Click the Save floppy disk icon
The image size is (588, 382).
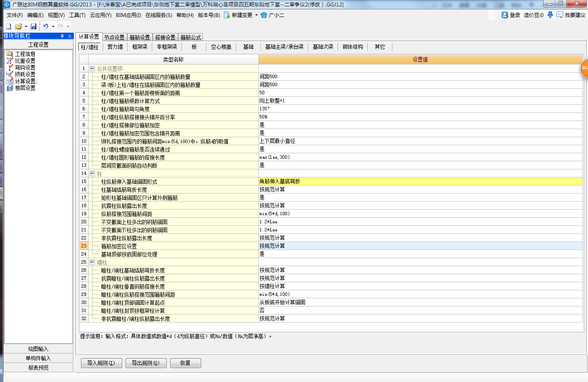pos(34,26)
